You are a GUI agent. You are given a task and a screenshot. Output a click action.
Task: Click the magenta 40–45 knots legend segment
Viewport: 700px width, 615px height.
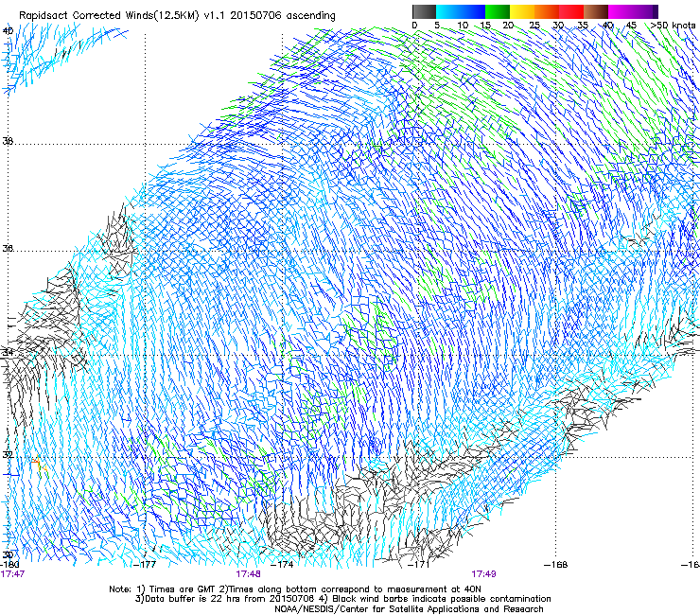[x=621, y=11]
